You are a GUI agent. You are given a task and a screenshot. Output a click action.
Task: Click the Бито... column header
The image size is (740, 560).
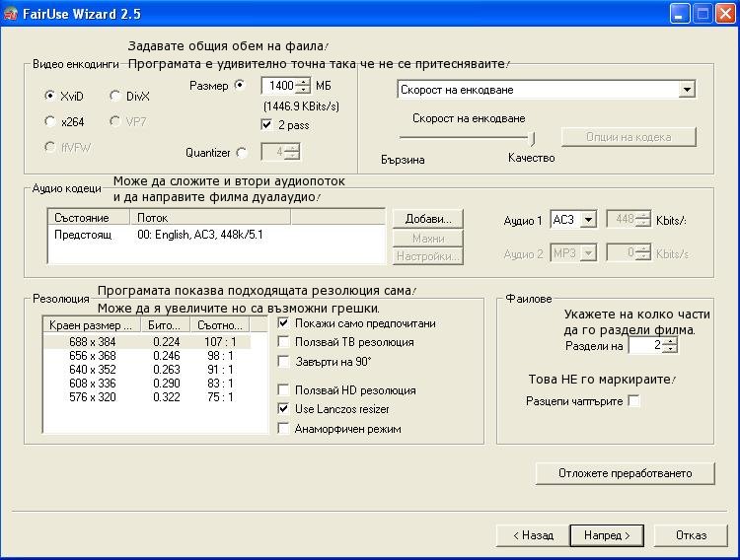tap(165, 325)
